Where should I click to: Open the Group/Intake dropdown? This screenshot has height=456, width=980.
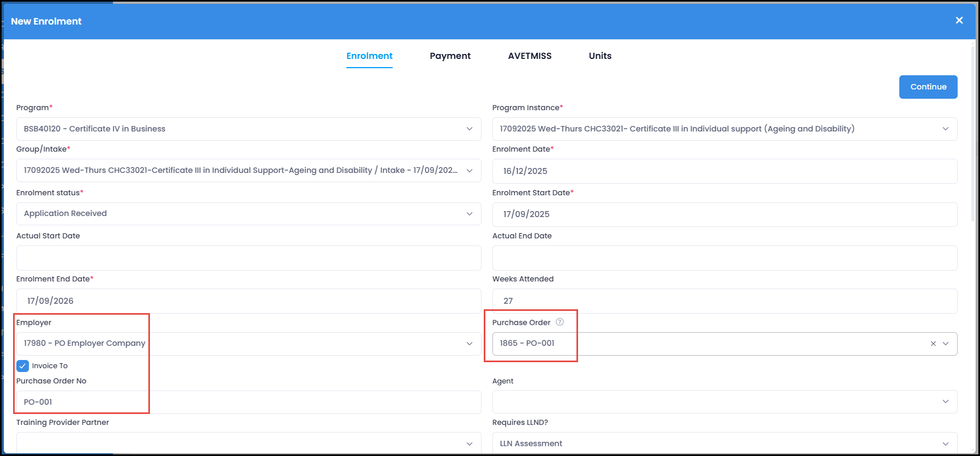click(248, 171)
